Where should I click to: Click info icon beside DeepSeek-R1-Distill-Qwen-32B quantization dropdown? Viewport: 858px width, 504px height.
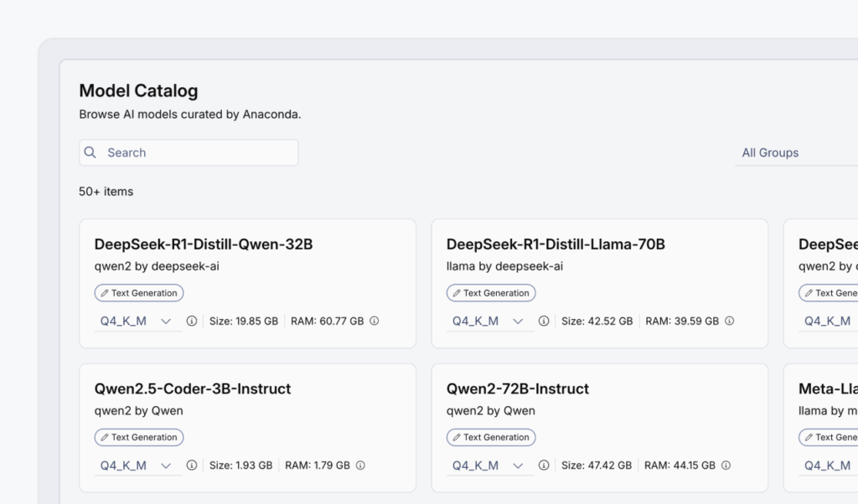coord(192,321)
